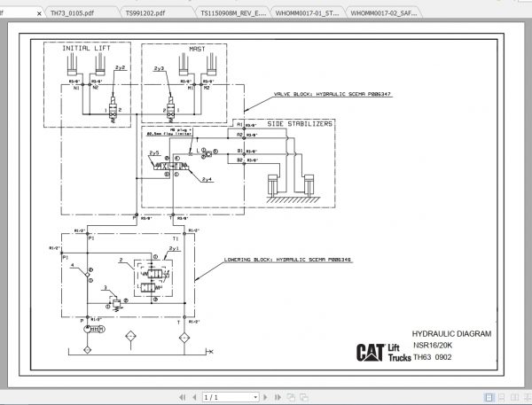Click the 2y5 solenoid label
Screen dimensions: 532x405
click(154, 153)
